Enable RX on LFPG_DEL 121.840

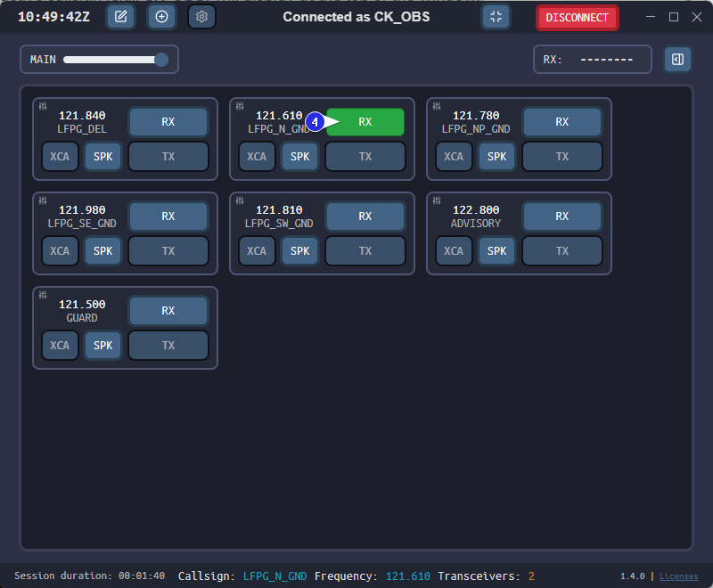[x=168, y=122]
